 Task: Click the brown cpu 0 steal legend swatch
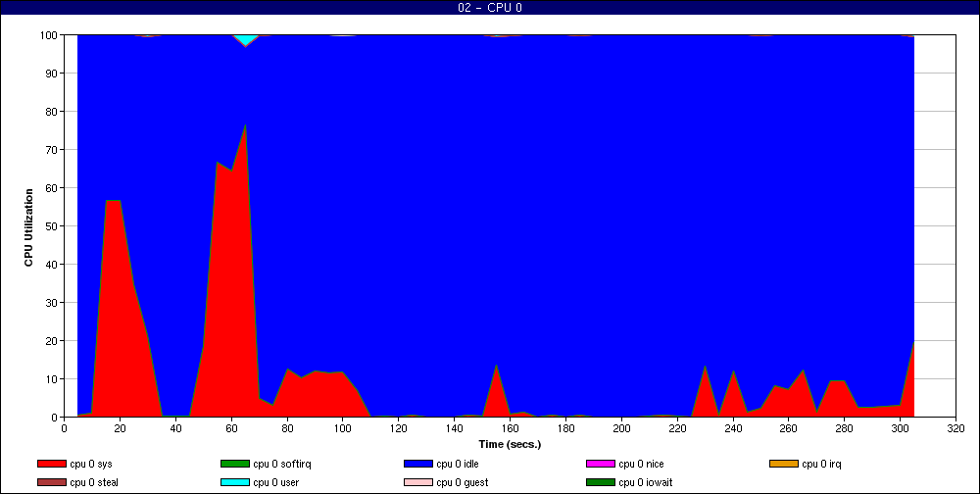coord(52,482)
